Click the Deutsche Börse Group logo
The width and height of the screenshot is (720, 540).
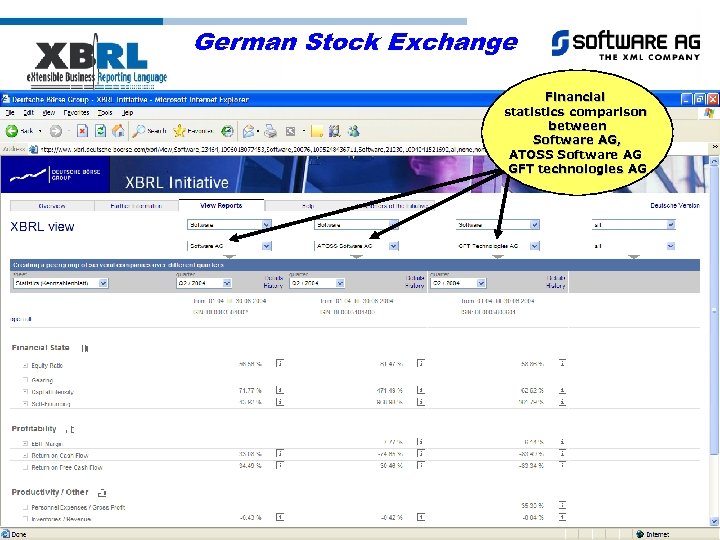[55, 174]
